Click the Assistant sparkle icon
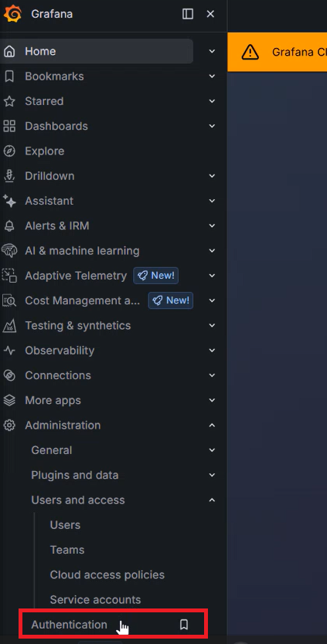Image resolution: width=327 pixels, height=644 pixels. click(x=9, y=201)
